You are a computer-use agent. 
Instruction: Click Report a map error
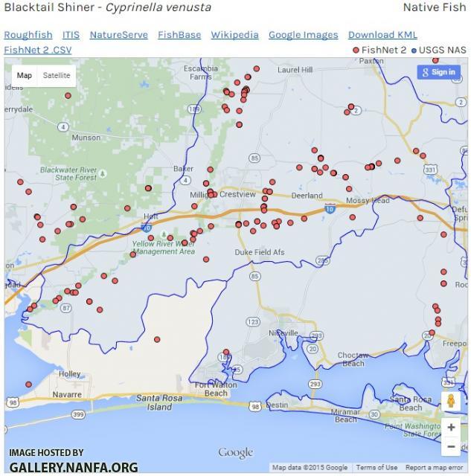(435, 467)
